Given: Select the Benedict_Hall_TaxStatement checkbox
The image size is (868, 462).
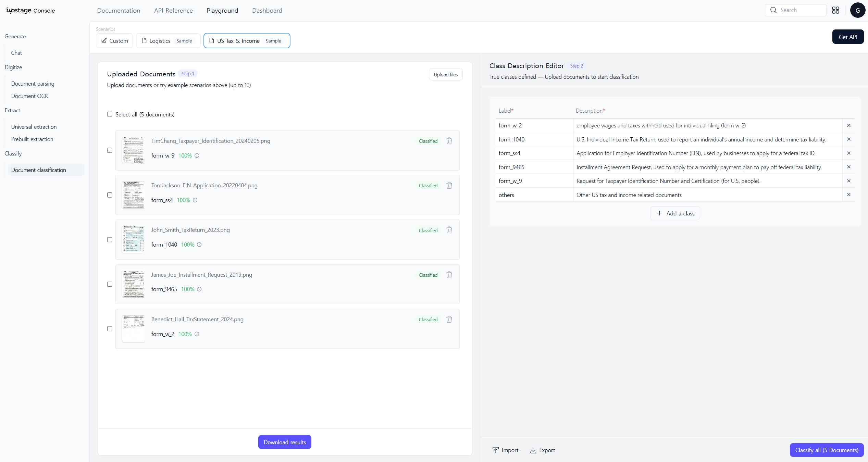Looking at the screenshot, I should (x=110, y=329).
